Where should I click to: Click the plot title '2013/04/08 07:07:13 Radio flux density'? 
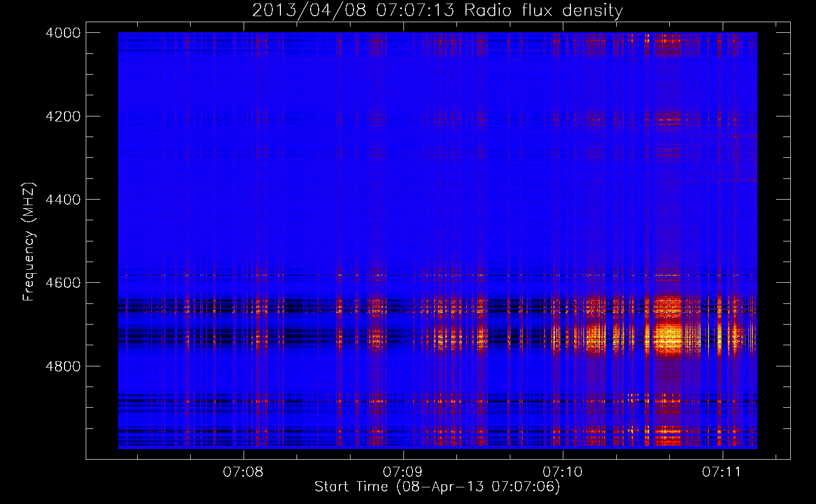[x=437, y=10]
